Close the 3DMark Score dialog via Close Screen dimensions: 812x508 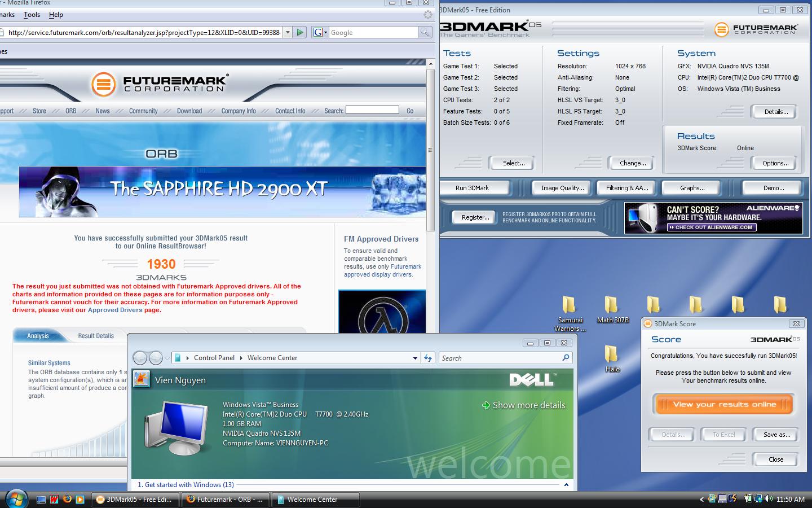776,459
